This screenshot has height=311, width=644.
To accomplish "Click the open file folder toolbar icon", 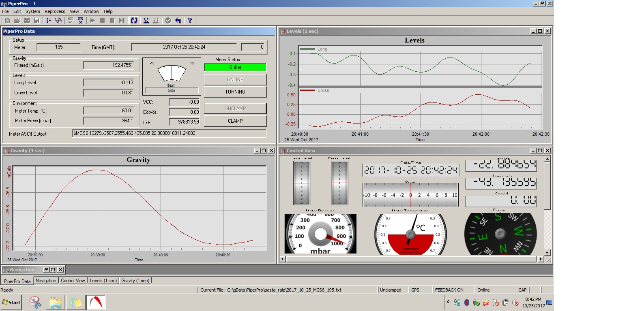I will click(17, 21).
